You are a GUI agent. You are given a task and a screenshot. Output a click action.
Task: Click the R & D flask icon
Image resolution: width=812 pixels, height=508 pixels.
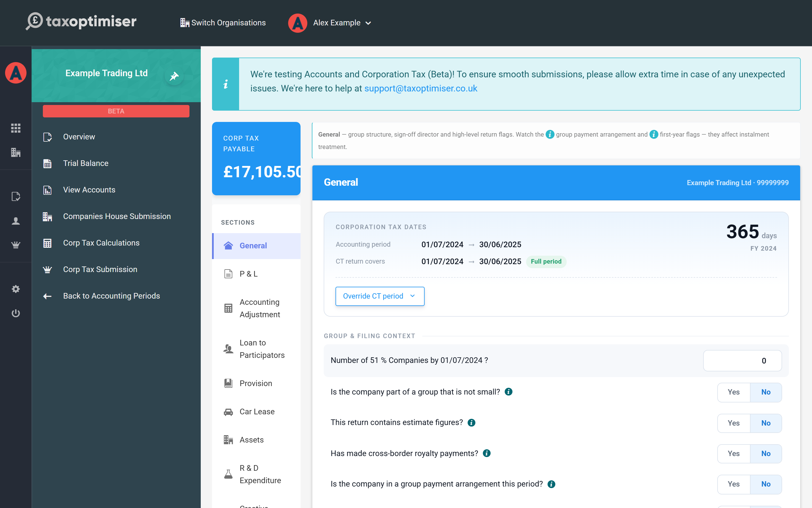click(x=228, y=474)
